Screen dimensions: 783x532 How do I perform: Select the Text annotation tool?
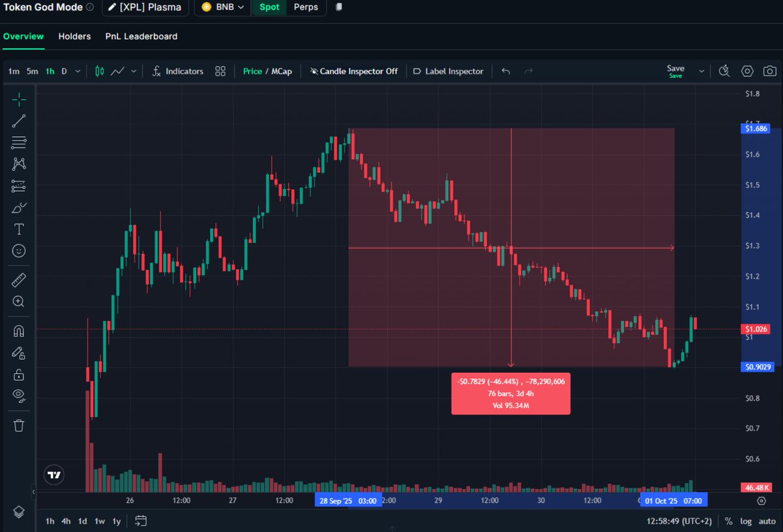pos(18,229)
